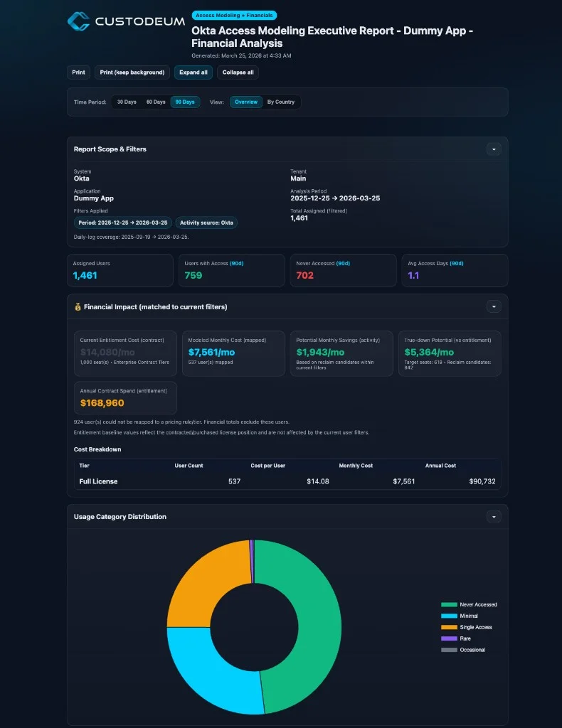Click the $168,960 Annual Contract Spend value
Viewport: 562px width, 728px height.
102,403
